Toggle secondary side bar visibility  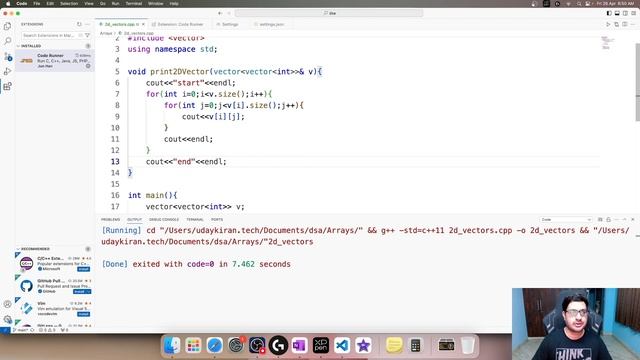(625, 13)
